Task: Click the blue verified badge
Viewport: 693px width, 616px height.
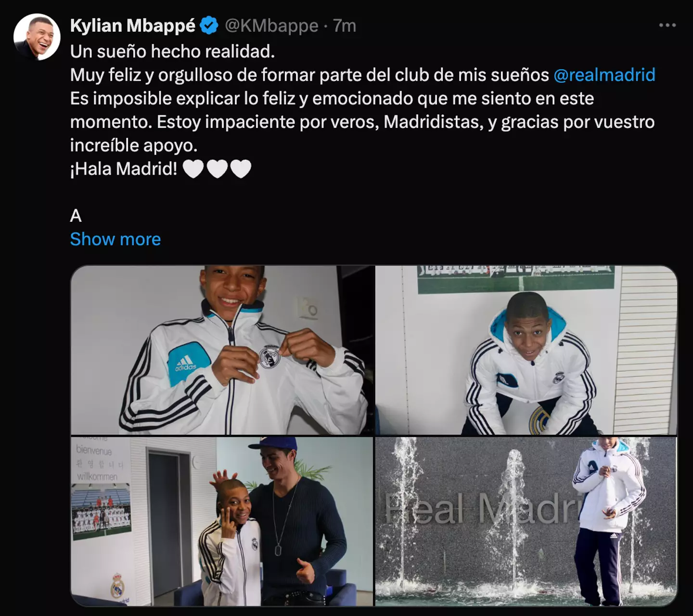Action: coord(209,25)
